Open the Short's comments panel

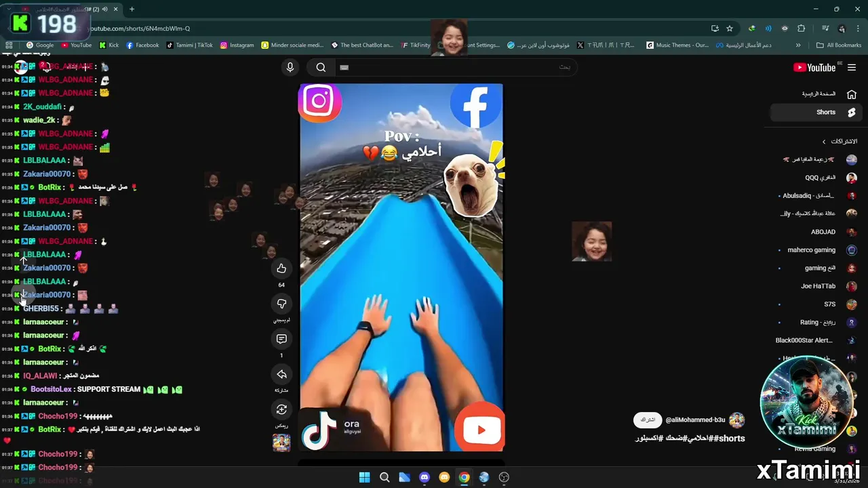pos(281,339)
